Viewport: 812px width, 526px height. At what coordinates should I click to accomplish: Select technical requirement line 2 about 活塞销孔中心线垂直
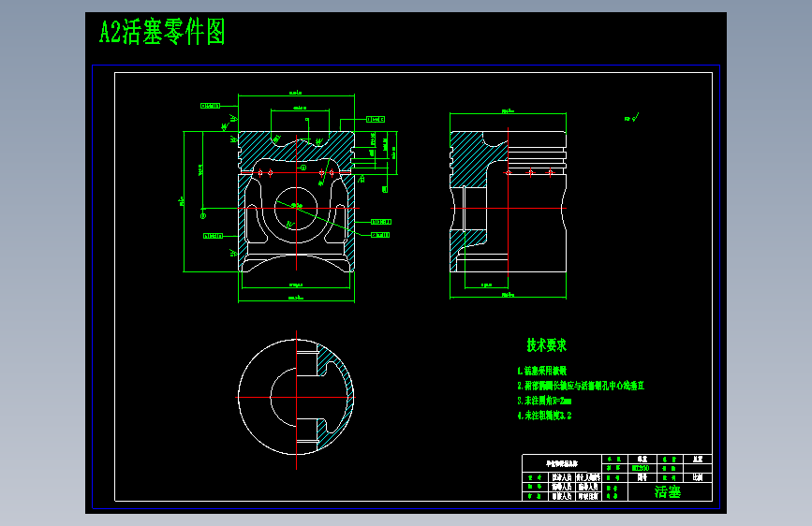click(x=581, y=386)
